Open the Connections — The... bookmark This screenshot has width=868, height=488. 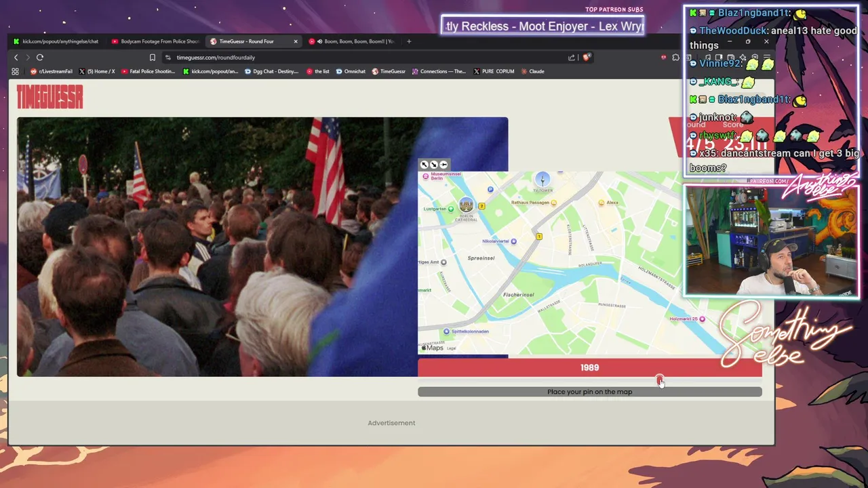(439, 71)
